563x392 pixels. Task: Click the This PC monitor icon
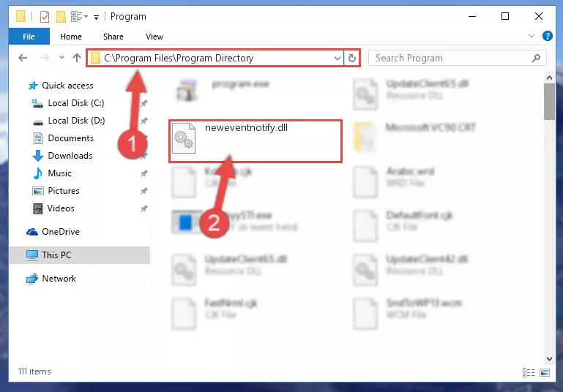coord(32,255)
